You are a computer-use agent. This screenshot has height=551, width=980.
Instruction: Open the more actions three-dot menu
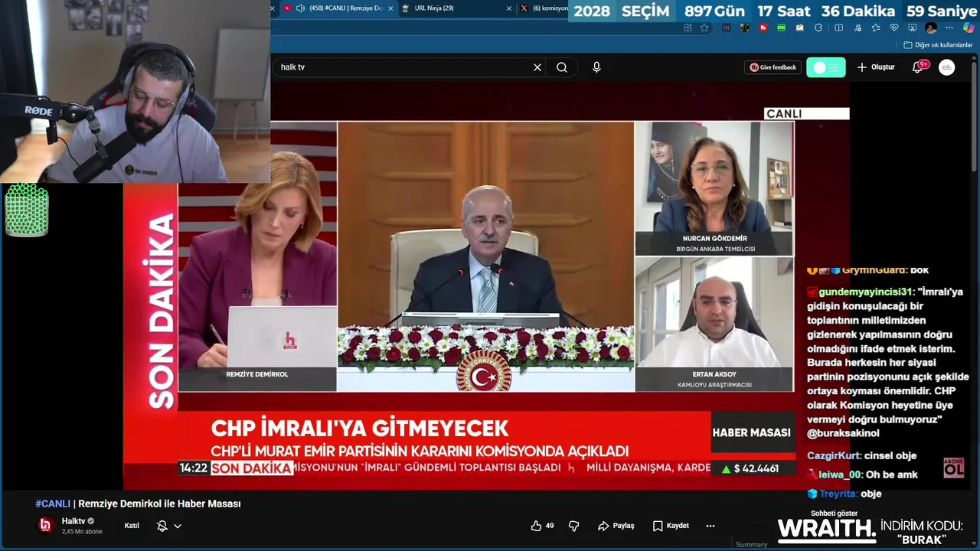710,526
